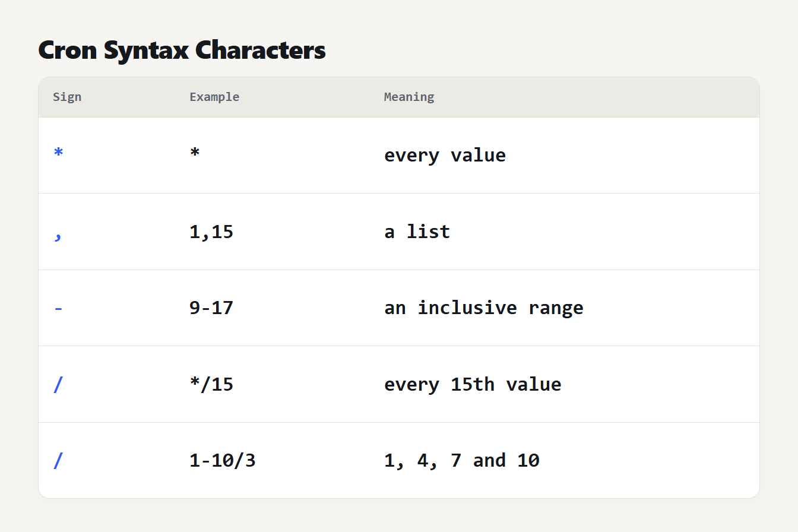Select the "1,15" example cell
Screen dimensions: 798x532
pos(211,232)
